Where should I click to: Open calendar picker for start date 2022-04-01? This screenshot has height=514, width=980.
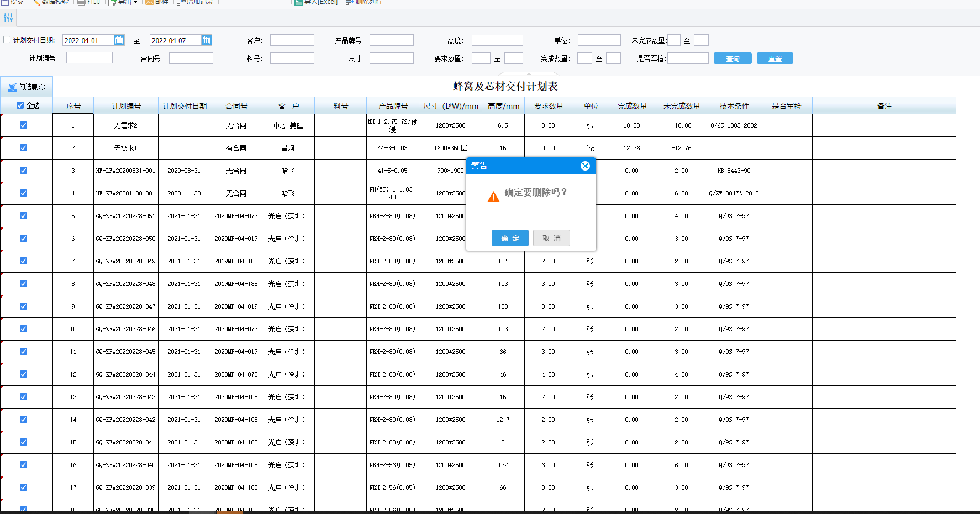click(119, 40)
